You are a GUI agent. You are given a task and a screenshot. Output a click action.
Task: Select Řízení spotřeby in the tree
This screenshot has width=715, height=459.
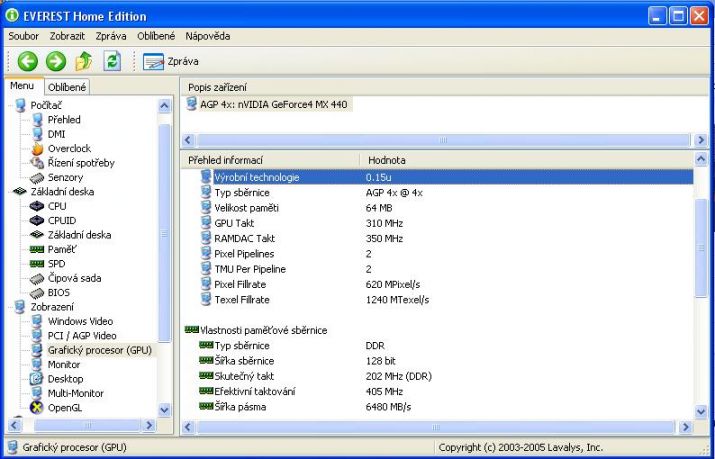tap(81, 163)
